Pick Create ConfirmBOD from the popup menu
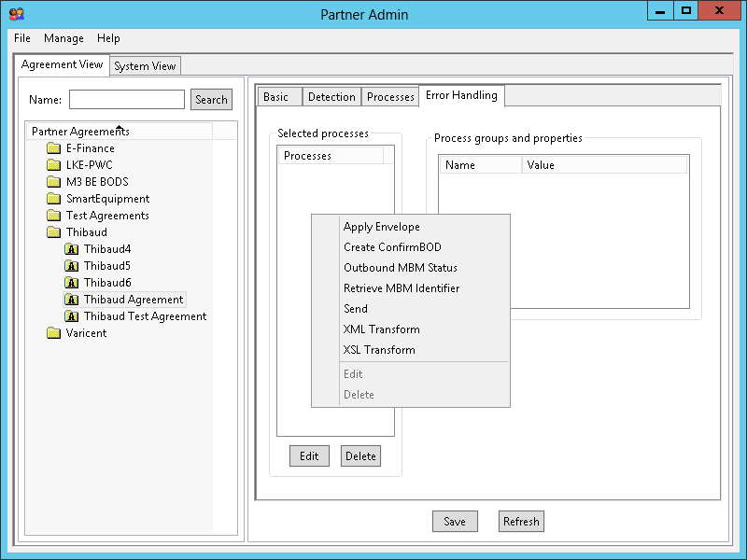 click(x=392, y=247)
